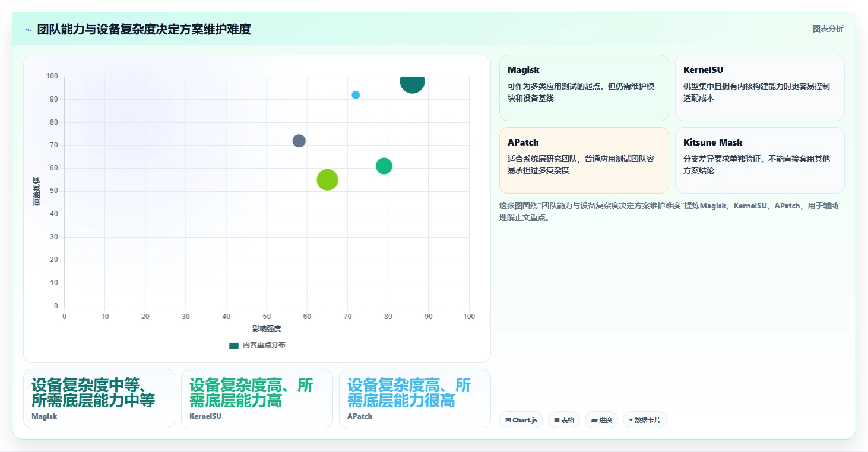The width and height of the screenshot is (868, 452).
Task: Click the 表格 tag
Action: click(564, 420)
